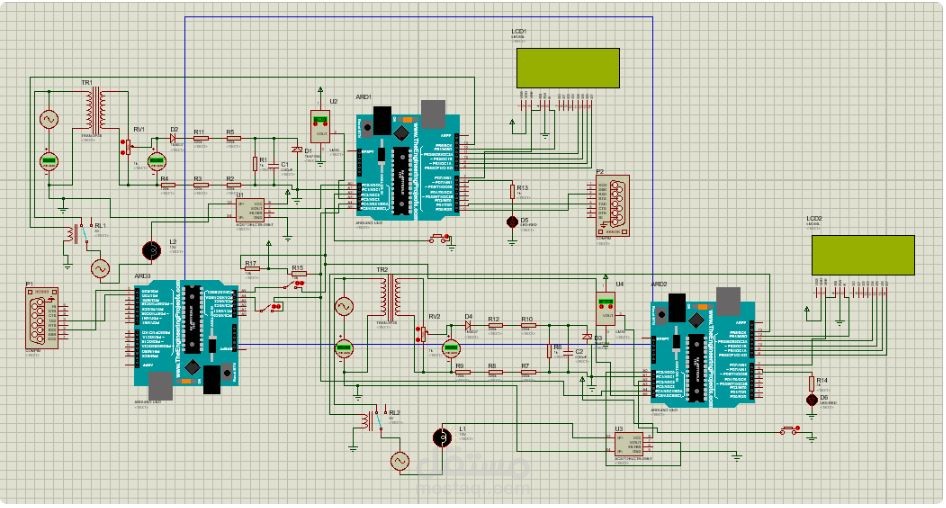This screenshot has height=508, width=946.
Task: Select zener diode D3
Action: point(586,337)
